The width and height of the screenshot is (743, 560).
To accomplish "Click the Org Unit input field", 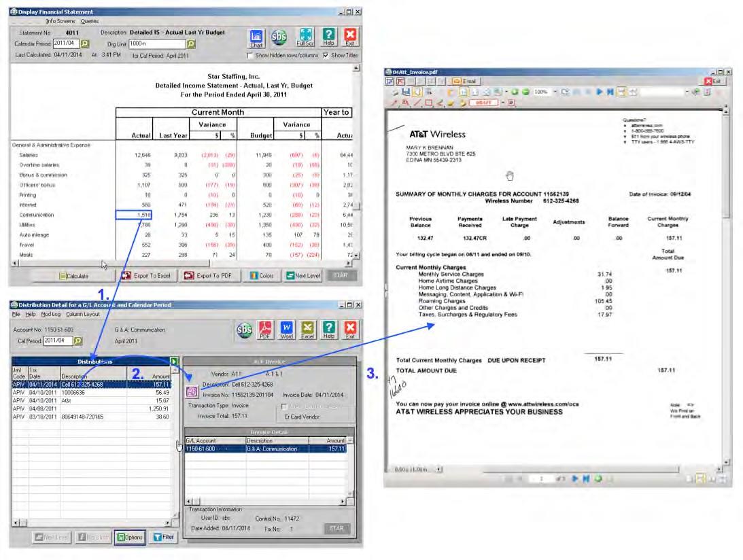I will pyautogui.click(x=157, y=44).
